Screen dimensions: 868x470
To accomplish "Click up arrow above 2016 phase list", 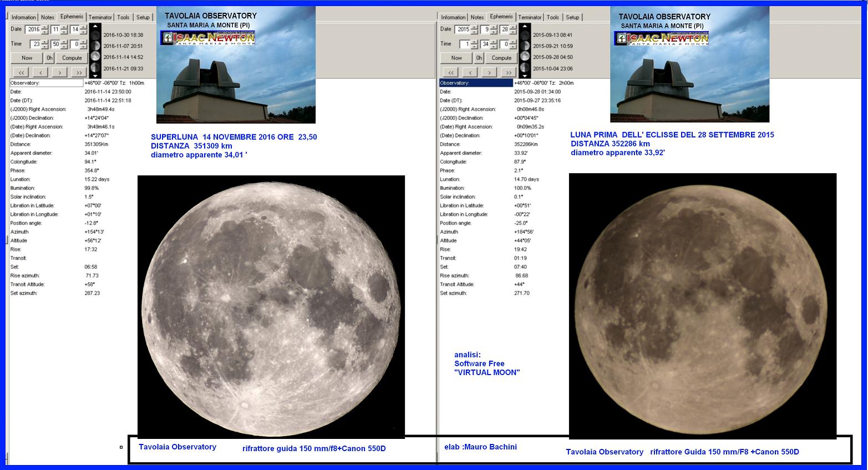I will (95, 26).
